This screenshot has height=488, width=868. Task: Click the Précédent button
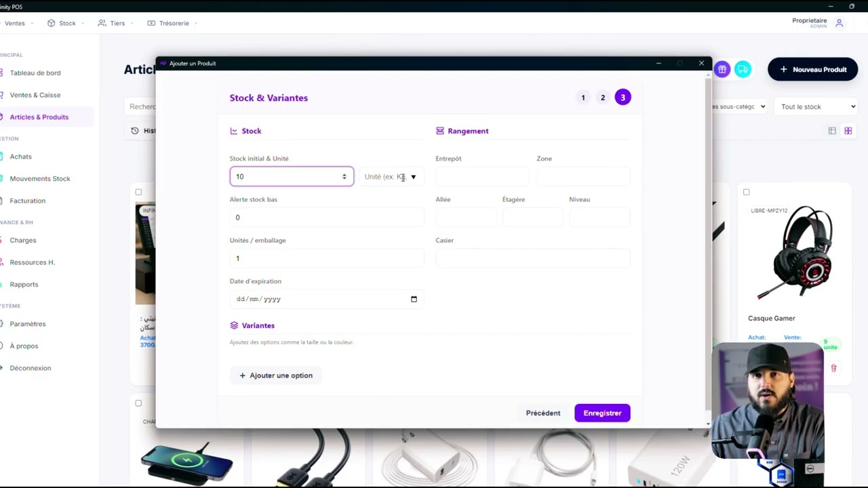pyautogui.click(x=543, y=413)
